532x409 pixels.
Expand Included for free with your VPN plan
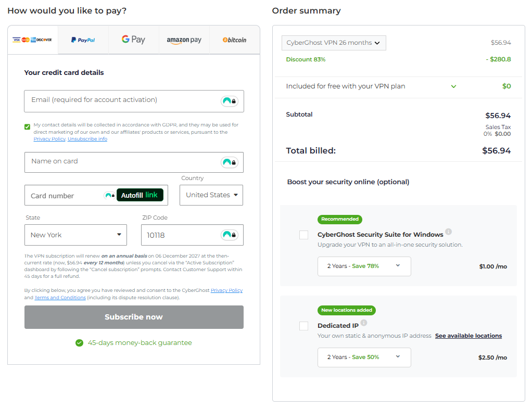pos(453,86)
